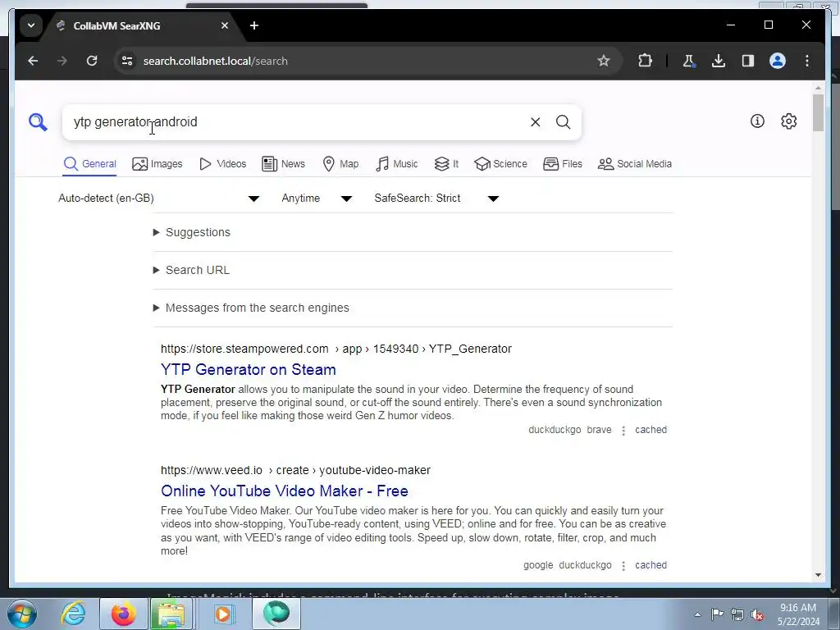Open the SafeSearch Strict dropdown

(x=436, y=199)
